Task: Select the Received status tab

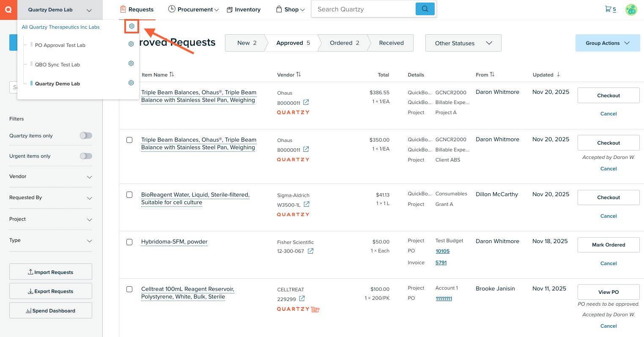Action: pyautogui.click(x=391, y=43)
